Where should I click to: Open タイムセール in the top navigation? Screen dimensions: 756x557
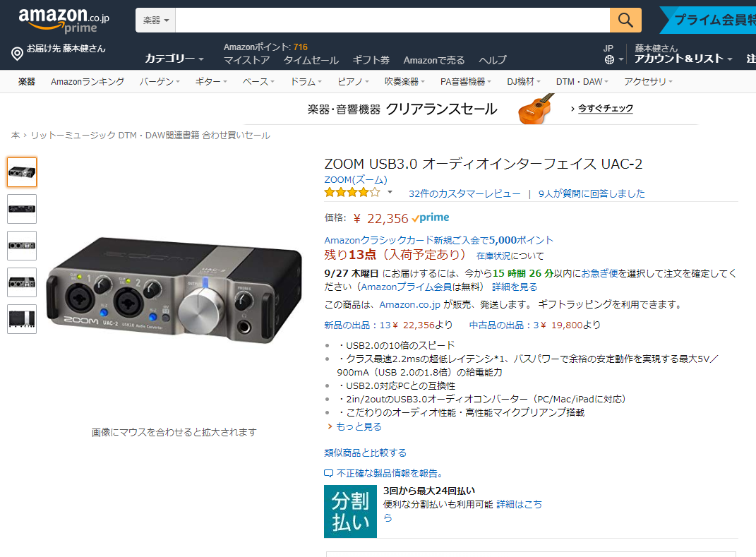pyautogui.click(x=311, y=60)
